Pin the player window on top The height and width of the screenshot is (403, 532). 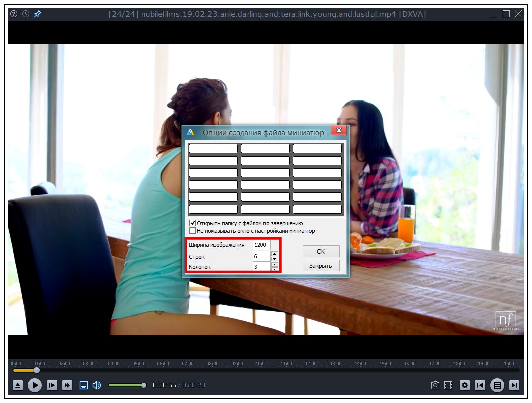point(37,14)
